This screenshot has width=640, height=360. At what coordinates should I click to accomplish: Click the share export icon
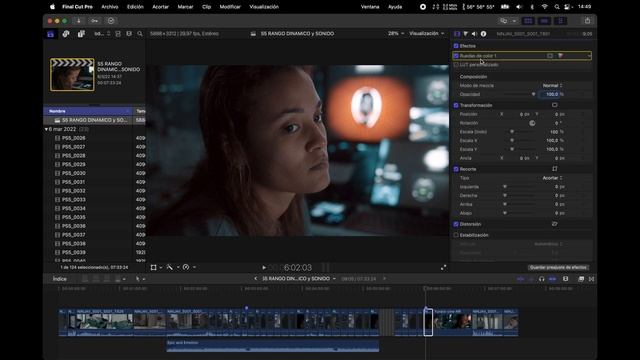click(x=587, y=21)
